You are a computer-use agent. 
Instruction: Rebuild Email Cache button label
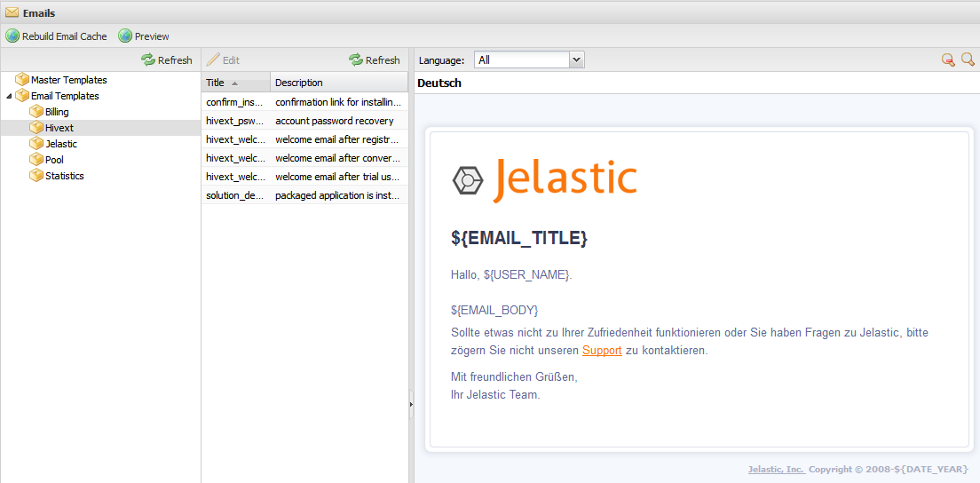coord(65,36)
